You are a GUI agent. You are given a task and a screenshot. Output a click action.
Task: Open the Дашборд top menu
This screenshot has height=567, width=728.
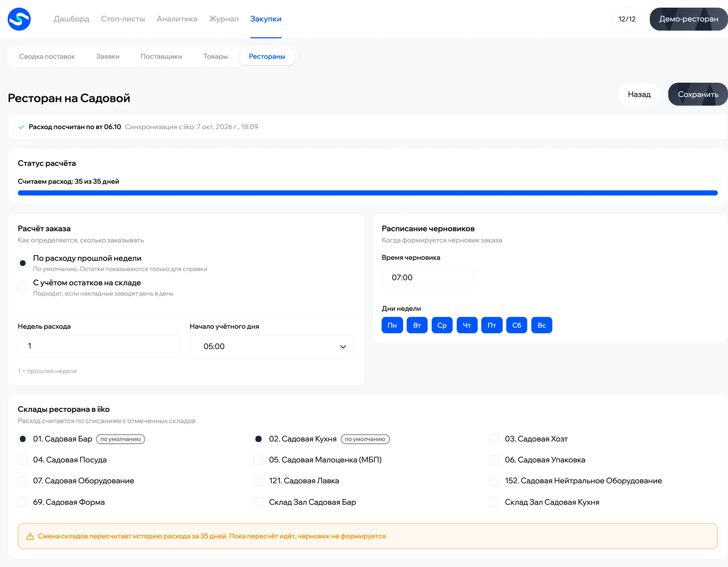tap(71, 19)
